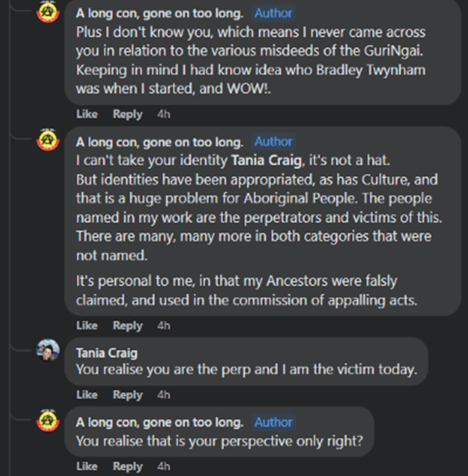
Task: Open Tania Craig's profile from commenter name
Action: 107,353
